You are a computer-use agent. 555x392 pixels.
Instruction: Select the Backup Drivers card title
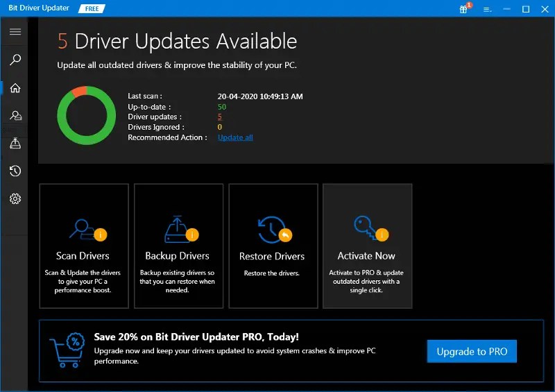177,256
